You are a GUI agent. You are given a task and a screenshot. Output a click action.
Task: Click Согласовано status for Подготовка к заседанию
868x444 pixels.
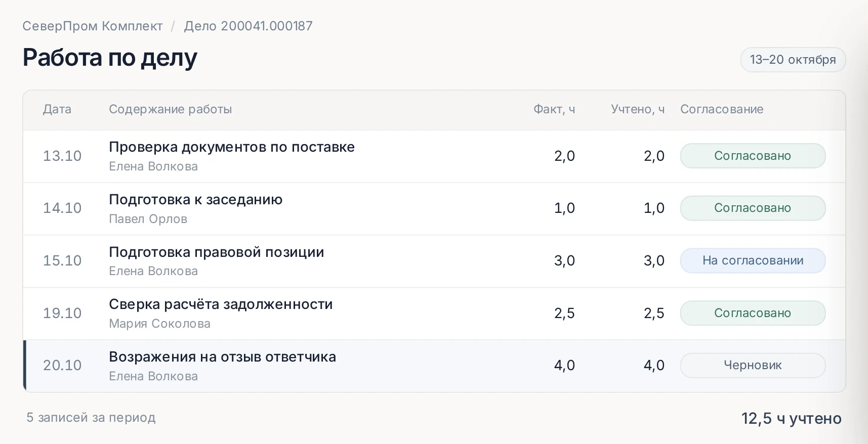coord(753,208)
